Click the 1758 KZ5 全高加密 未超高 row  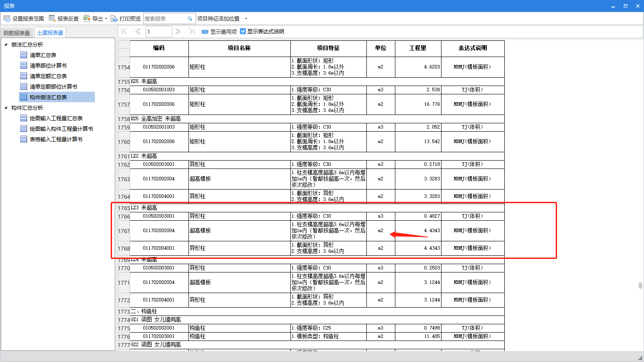[317, 119]
